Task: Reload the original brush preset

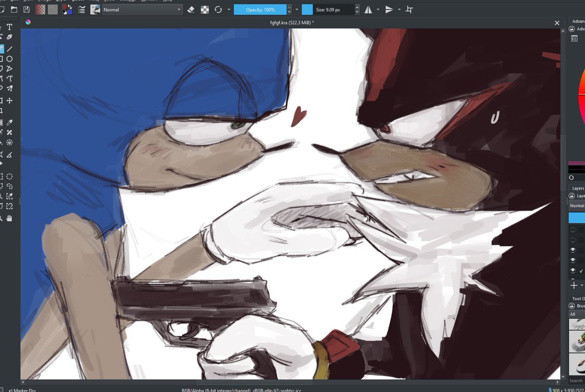Action: coord(218,9)
